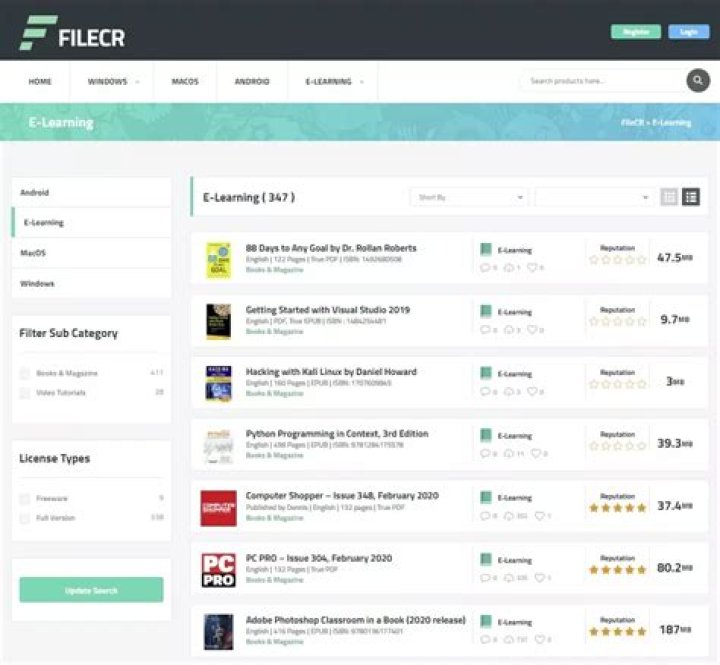Open PC PRO magazine cover thumbnail
The width and height of the screenshot is (720, 665).
[219, 570]
